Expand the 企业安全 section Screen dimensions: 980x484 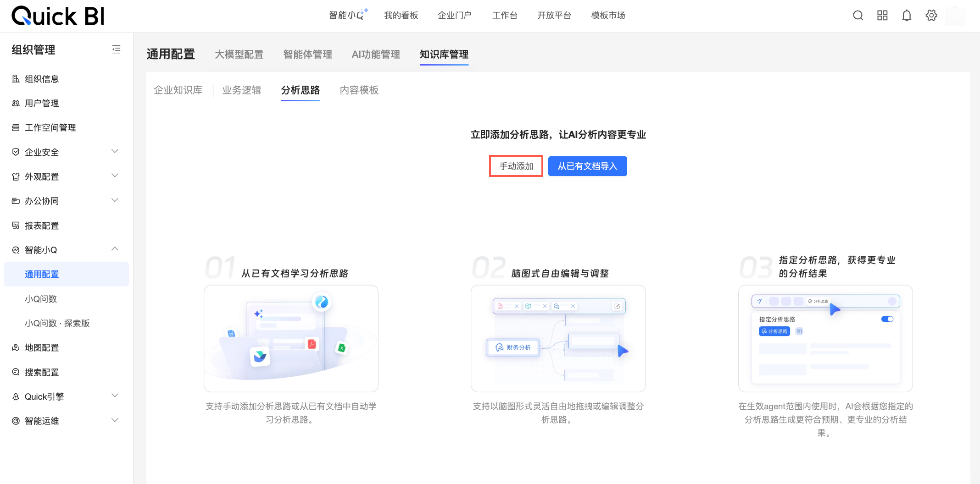pos(115,151)
